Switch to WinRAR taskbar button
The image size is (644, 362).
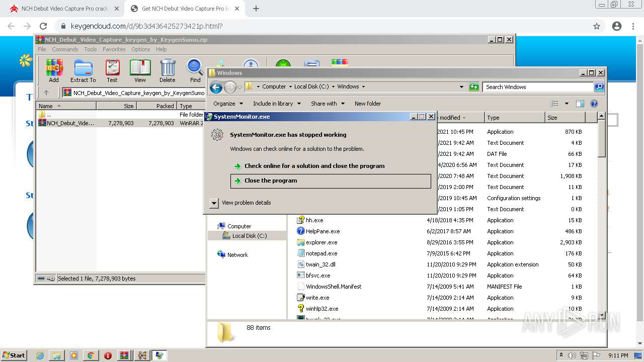click(x=124, y=355)
